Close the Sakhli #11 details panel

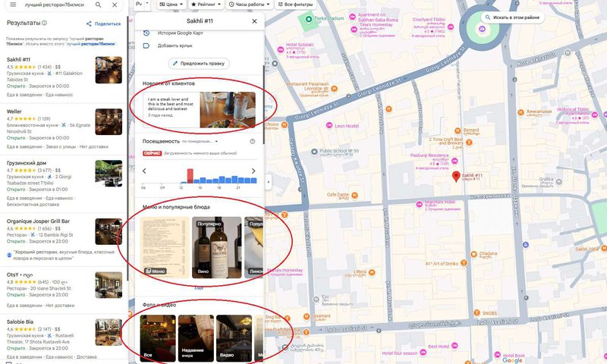[x=254, y=21]
